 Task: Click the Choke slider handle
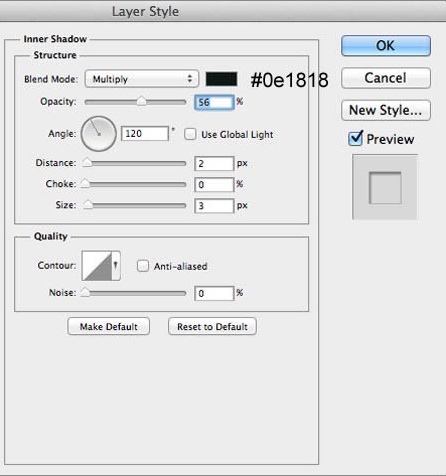coord(85,183)
